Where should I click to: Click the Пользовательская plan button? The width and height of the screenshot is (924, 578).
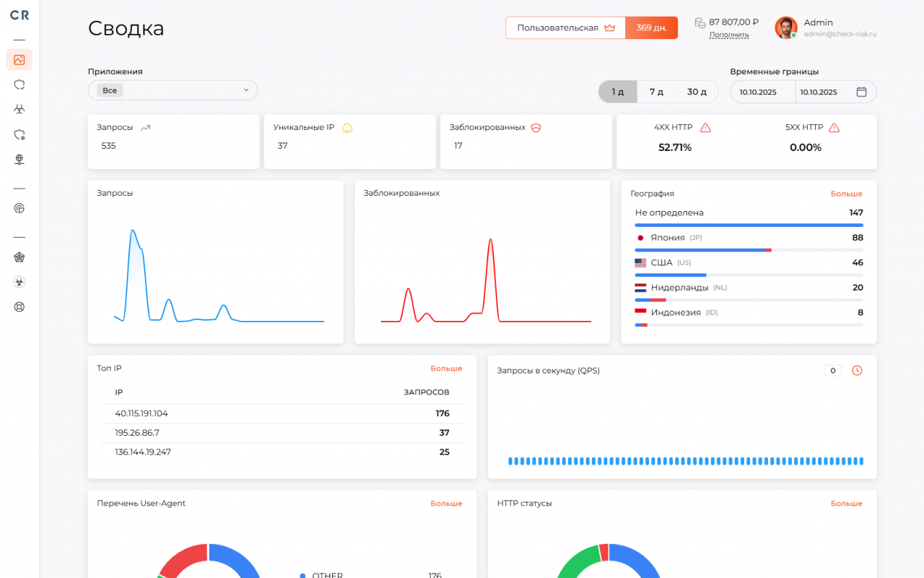pos(565,27)
